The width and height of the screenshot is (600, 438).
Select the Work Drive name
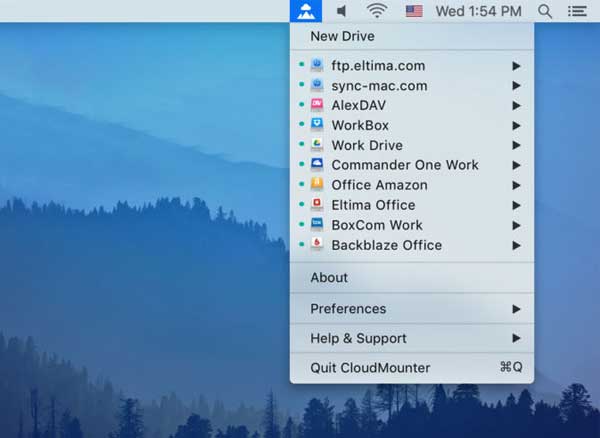(x=367, y=145)
